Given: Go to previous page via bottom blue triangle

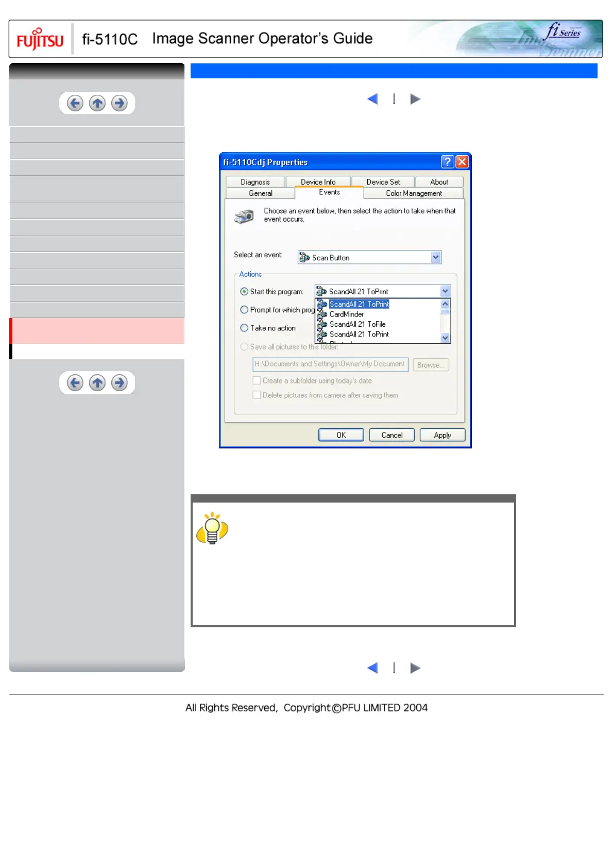Looking at the screenshot, I should 372,668.
